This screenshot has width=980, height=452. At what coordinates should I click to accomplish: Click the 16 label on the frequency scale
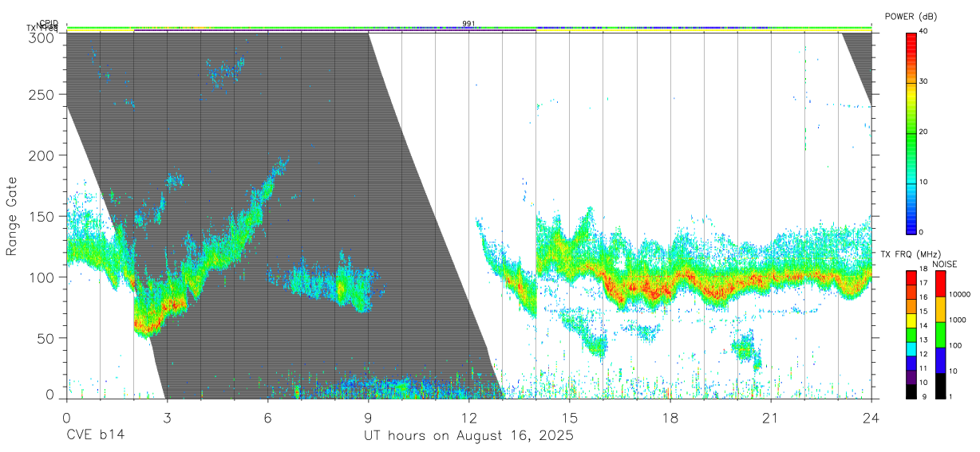click(x=924, y=297)
